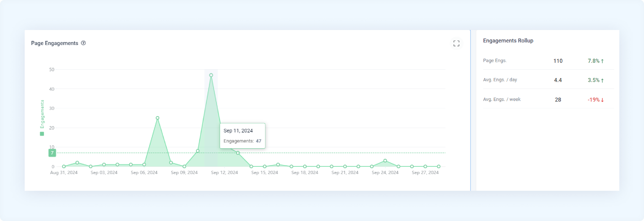Click the Page Engagements chart title

pos(55,43)
